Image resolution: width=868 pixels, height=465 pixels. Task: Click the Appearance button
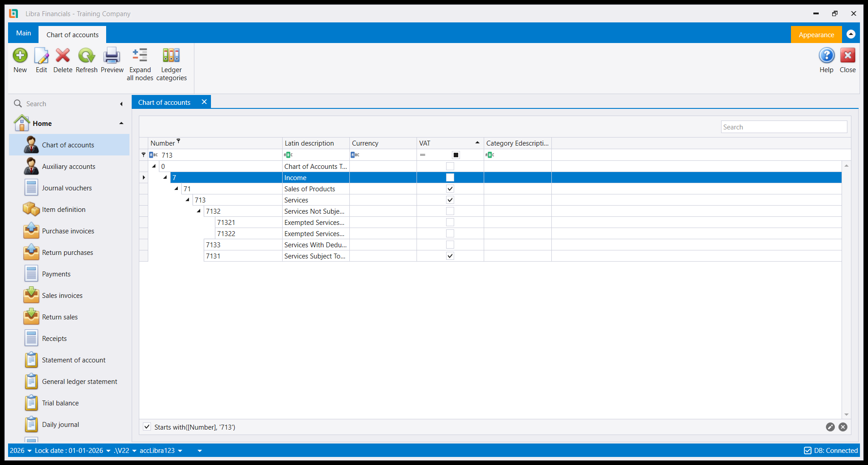[816, 34]
